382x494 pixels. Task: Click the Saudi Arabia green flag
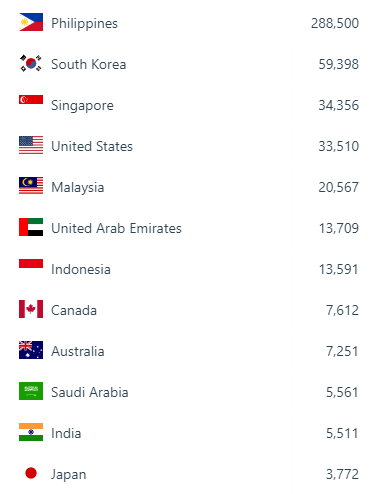pos(31,391)
